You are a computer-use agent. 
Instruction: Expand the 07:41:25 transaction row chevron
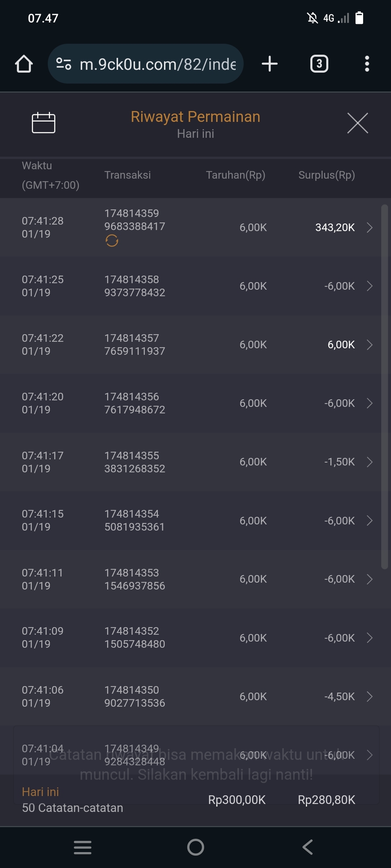pyautogui.click(x=370, y=286)
